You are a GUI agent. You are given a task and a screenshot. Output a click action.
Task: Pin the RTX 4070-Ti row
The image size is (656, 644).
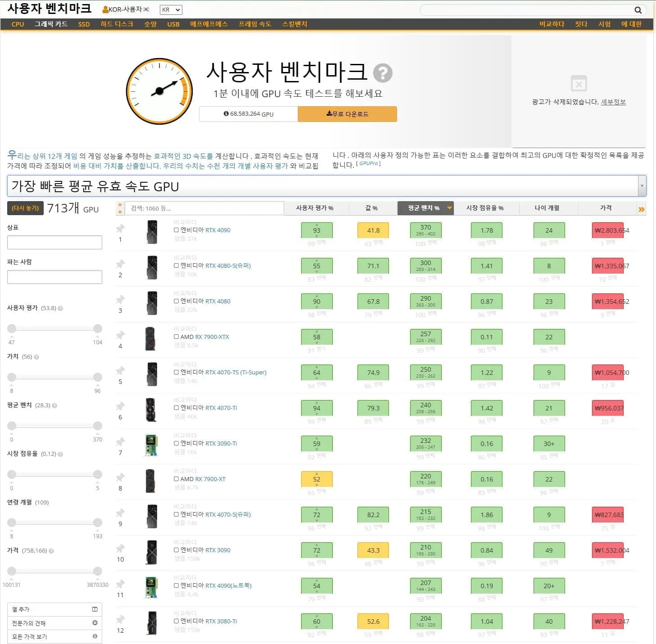click(x=120, y=406)
